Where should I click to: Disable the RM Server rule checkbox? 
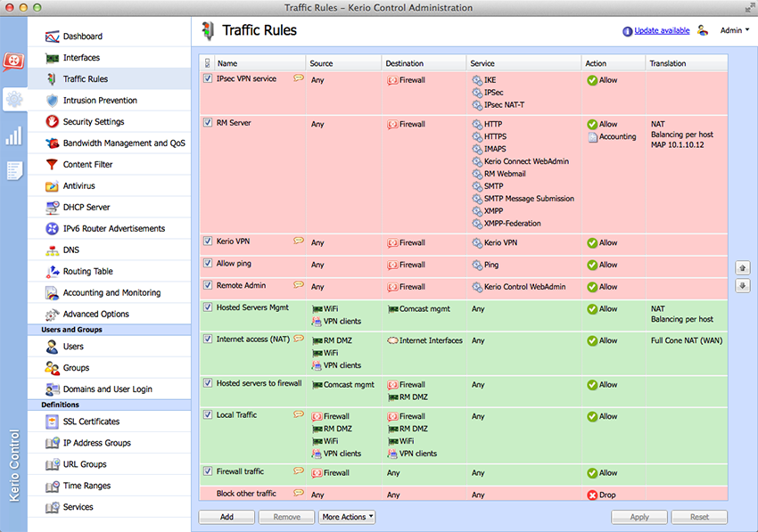(208, 122)
